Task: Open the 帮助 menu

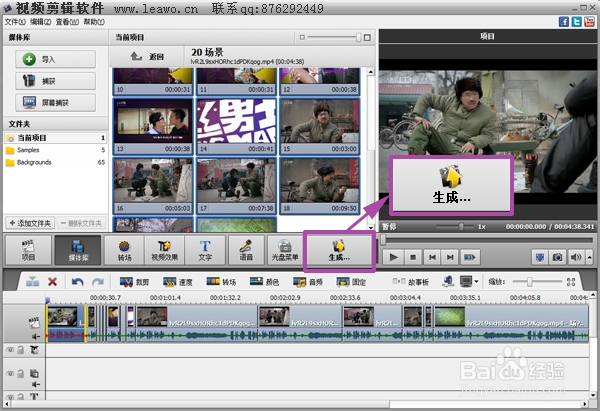Action: tap(94, 22)
